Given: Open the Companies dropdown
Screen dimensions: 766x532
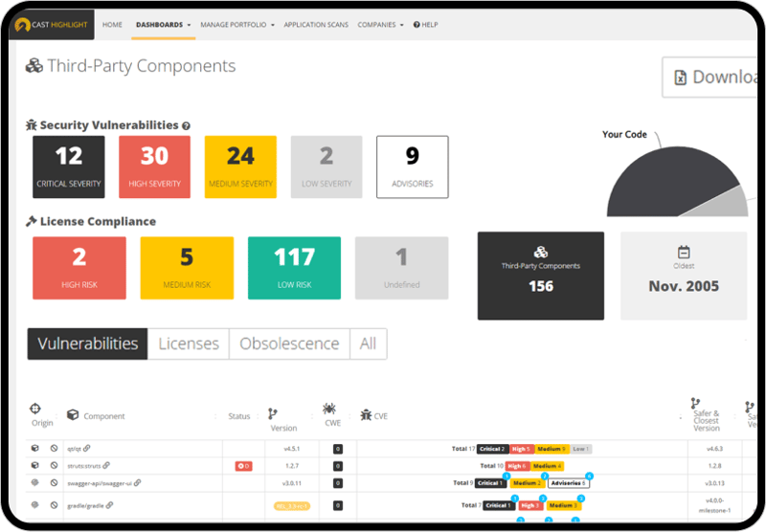Looking at the screenshot, I should (x=380, y=25).
